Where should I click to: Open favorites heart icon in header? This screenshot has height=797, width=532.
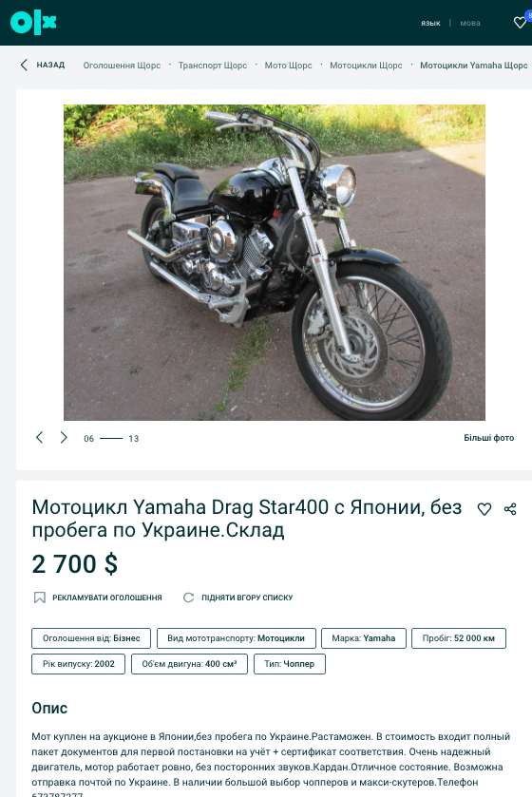[x=520, y=23]
